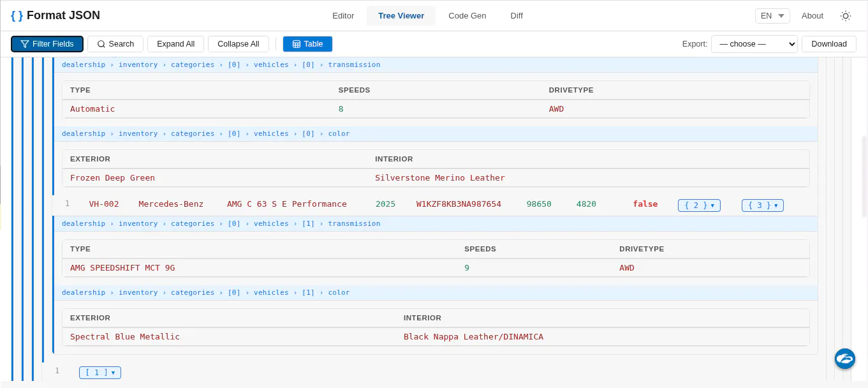Select the price value 98650
This screenshot has width=868, height=388.
539,204
